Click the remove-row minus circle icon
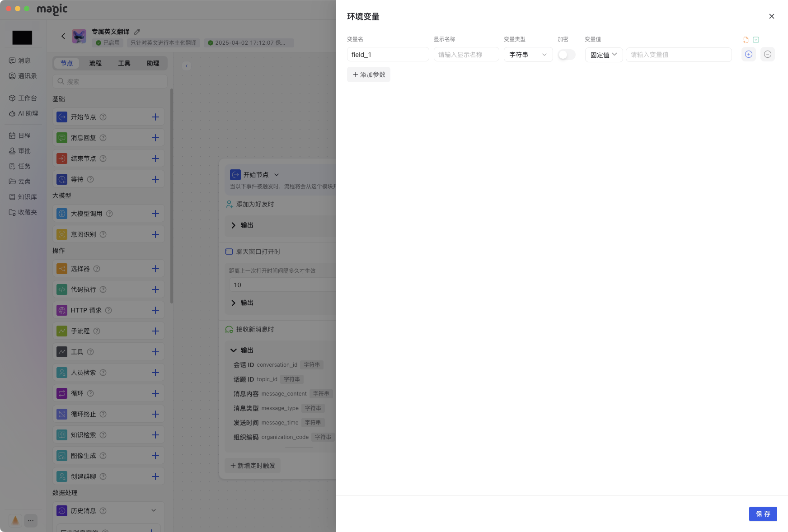 point(768,54)
